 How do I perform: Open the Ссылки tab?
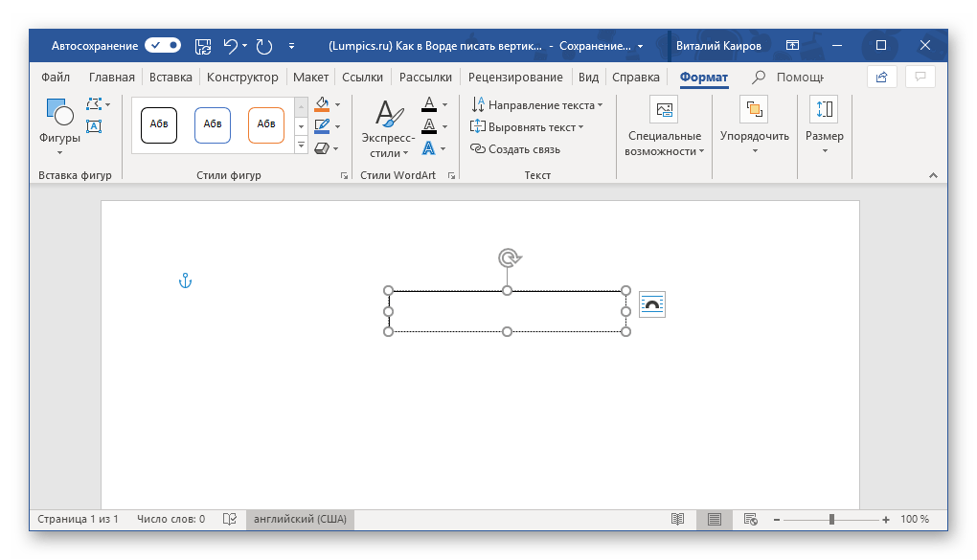coord(362,78)
